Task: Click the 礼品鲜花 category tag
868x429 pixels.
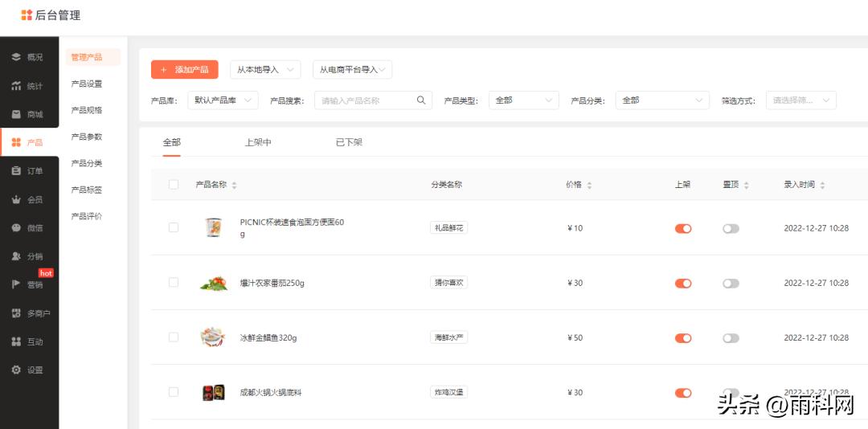Action: tap(449, 227)
